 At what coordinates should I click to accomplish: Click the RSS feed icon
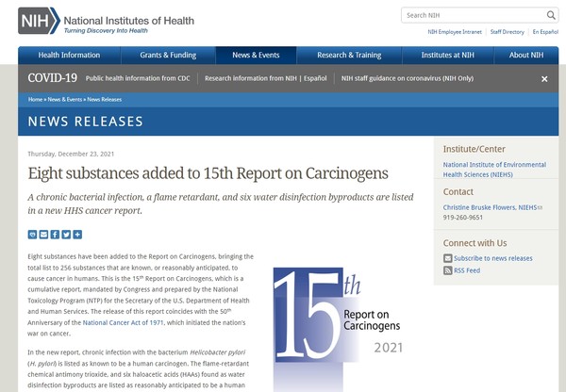click(447, 270)
